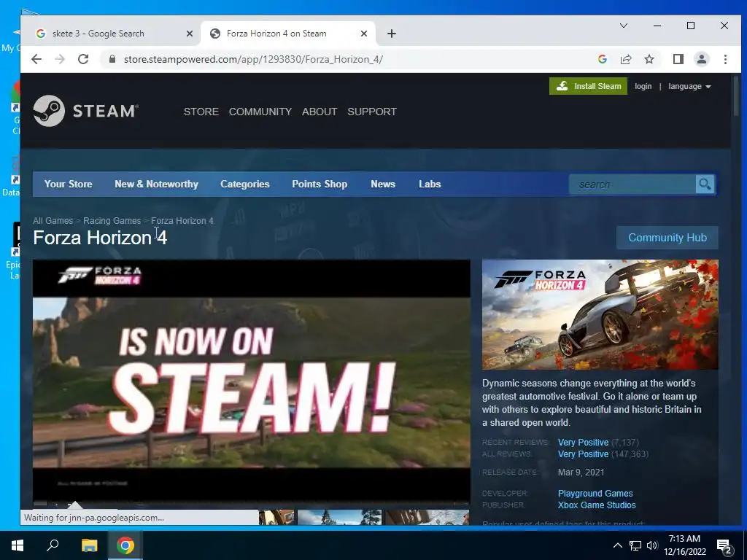This screenshot has height=560, width=747.
Task: Close the skete 3 Google Search tab
Action: [x=190, y=34]
